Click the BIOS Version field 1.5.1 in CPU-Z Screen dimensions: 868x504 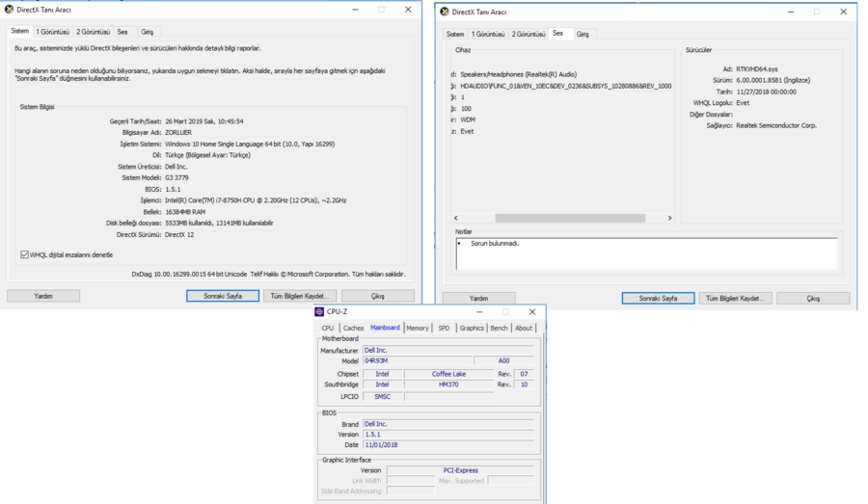(448, 435)
